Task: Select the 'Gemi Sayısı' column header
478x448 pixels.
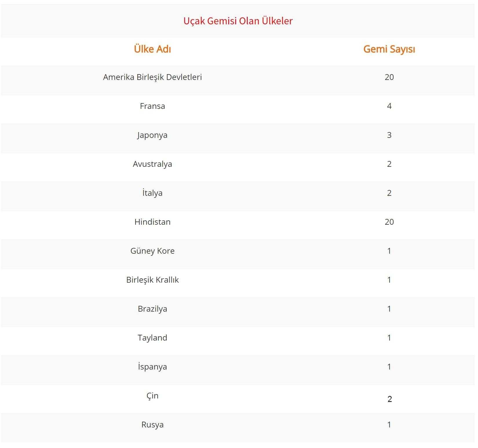Action: [x=389, y=49]
